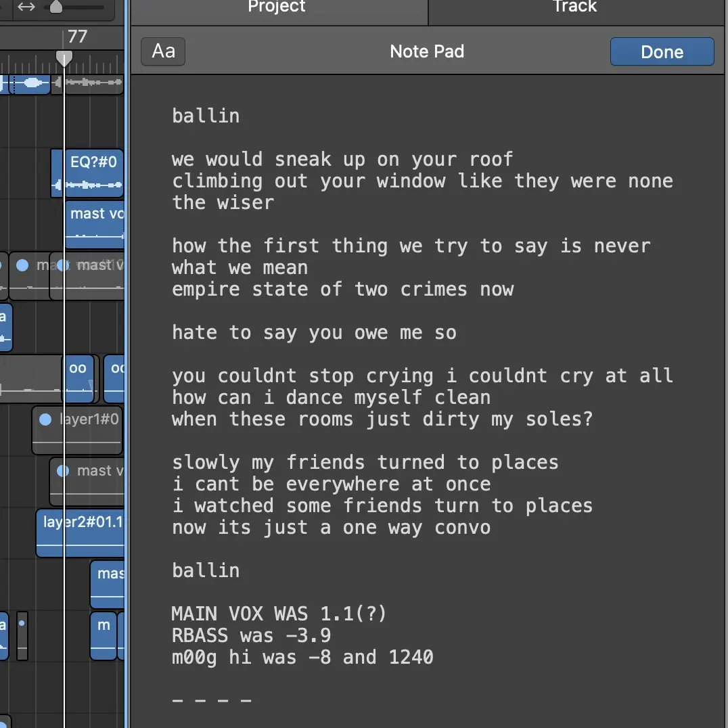728x728 pixels.
Task: Click line "i watched some friends turn to places"
Action: pyautogui.click(x=382, y=505)
